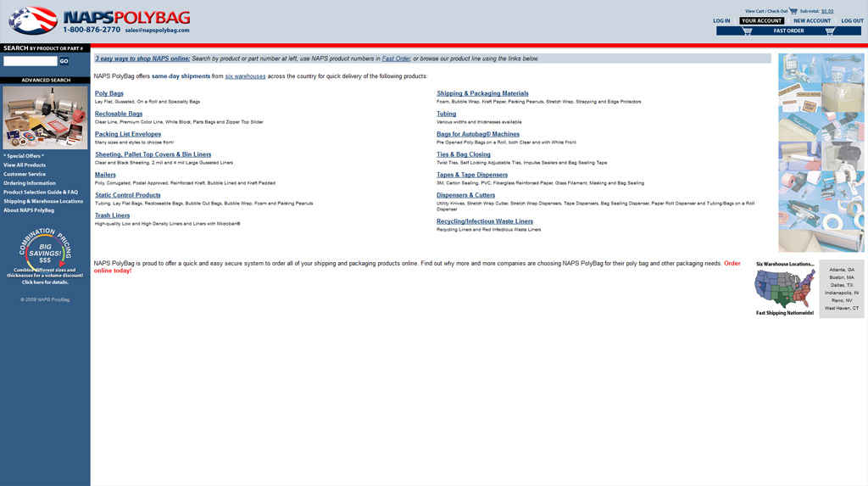
Task: Click the shopping cart icon beside View Cart
Action: pyautogui.click(x=793, y=11)
